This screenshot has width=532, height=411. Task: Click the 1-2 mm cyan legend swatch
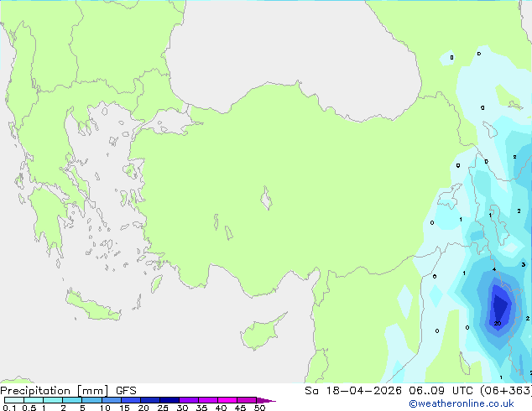tap(53, 400)
